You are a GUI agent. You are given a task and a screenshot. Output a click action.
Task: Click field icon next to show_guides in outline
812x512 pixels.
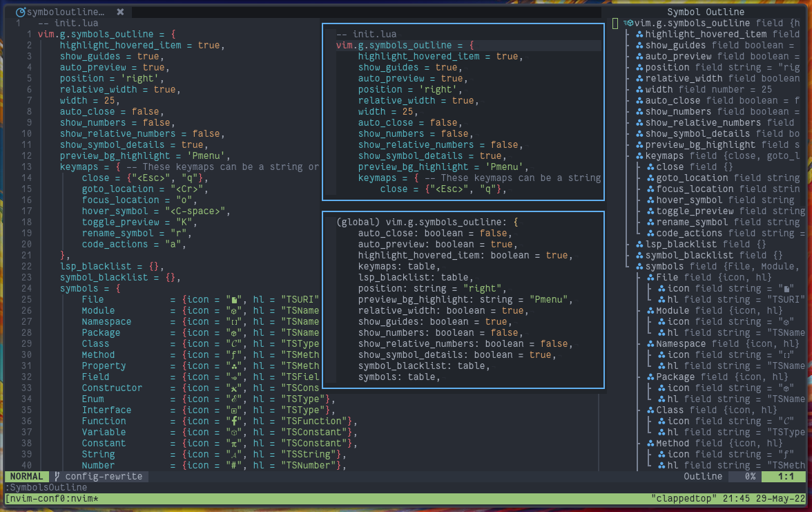(x=639, y=45)
